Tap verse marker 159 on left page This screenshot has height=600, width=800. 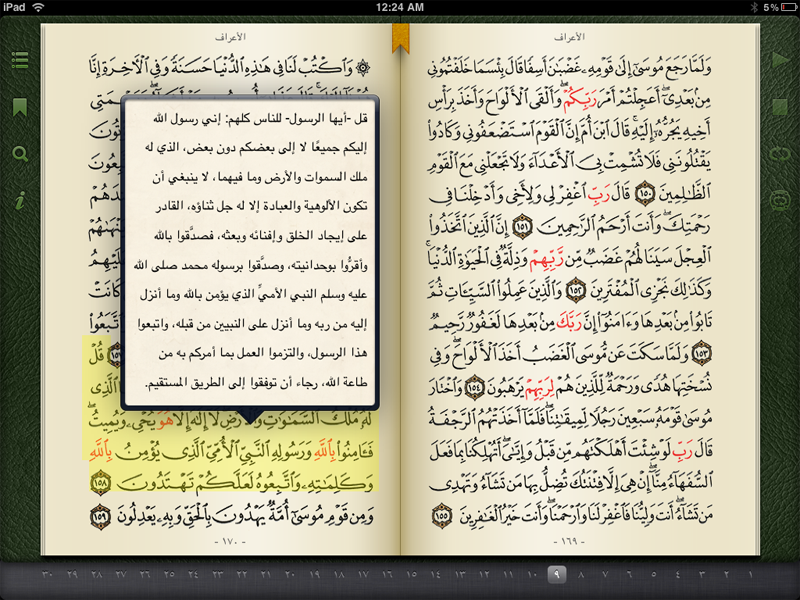[101, 516]
